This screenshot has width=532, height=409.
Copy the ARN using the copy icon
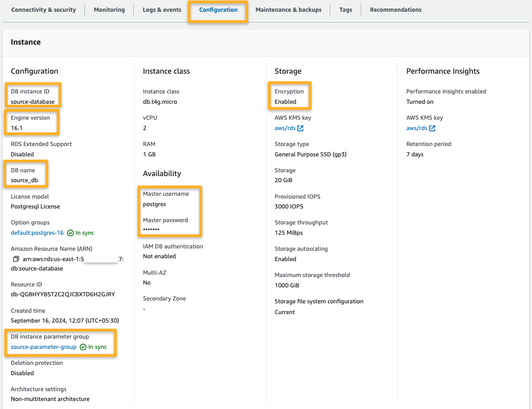pyautogui.click(x=16, y=258)
